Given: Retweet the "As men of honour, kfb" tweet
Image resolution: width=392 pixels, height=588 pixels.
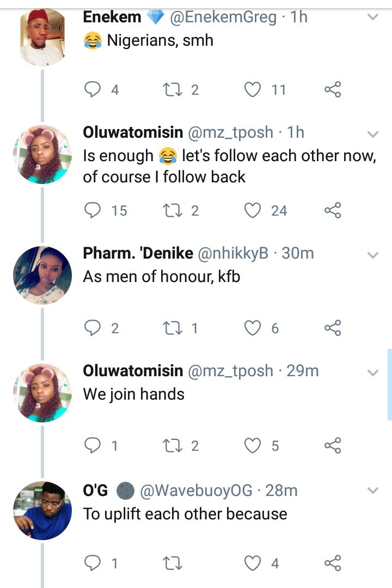Looking at the screenshot, I should [173, 328].
